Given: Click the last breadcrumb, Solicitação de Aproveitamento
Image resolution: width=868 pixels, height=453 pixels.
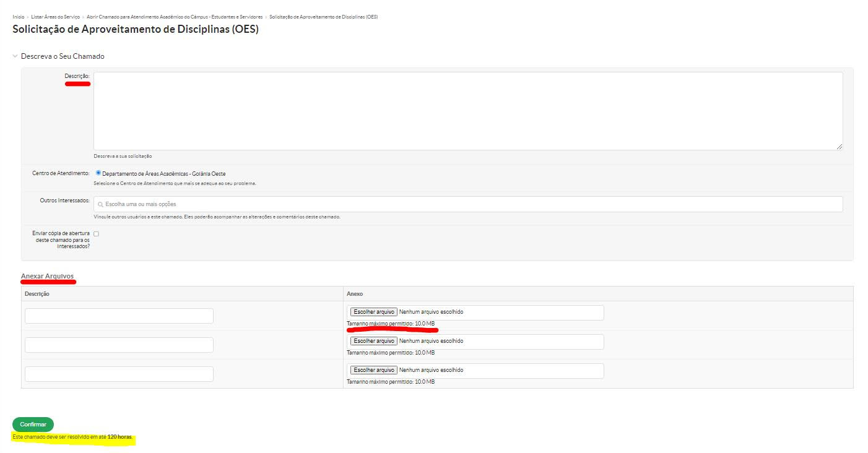Looking at the screenshot, I should 323,17.
